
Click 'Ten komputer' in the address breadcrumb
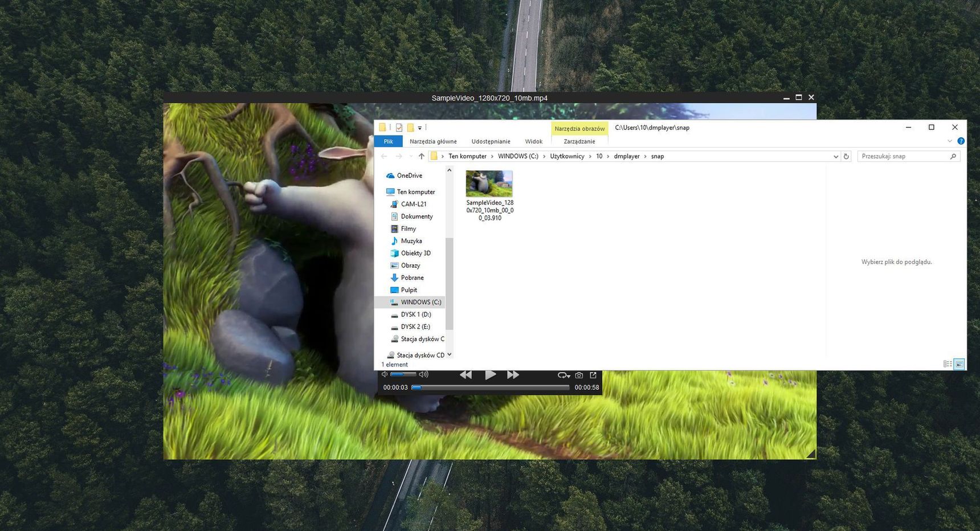467,156
